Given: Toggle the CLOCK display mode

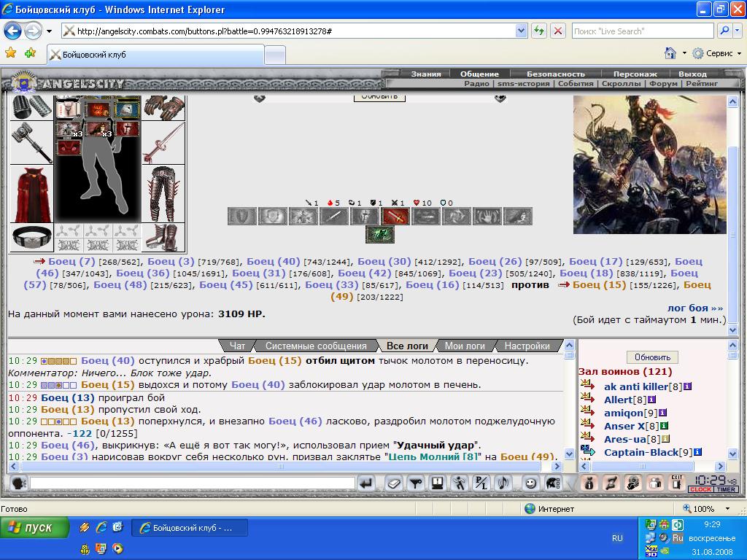Looking at the screenshot, I should pos(700,489).
